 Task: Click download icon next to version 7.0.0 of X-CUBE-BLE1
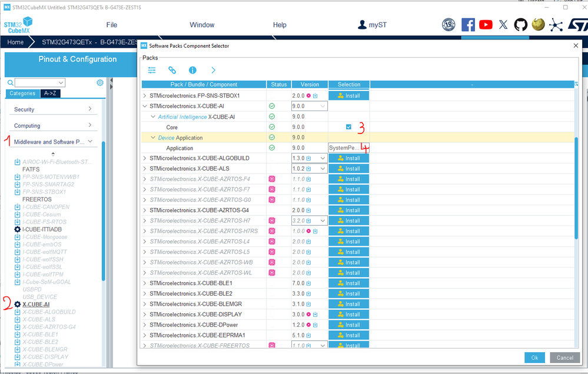308,283
